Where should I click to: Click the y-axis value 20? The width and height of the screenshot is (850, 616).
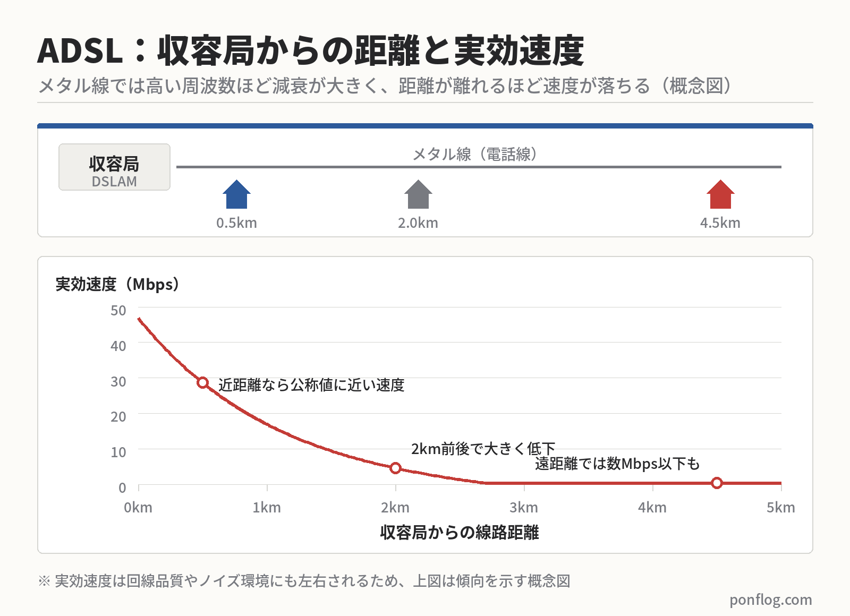pos(118,417)
